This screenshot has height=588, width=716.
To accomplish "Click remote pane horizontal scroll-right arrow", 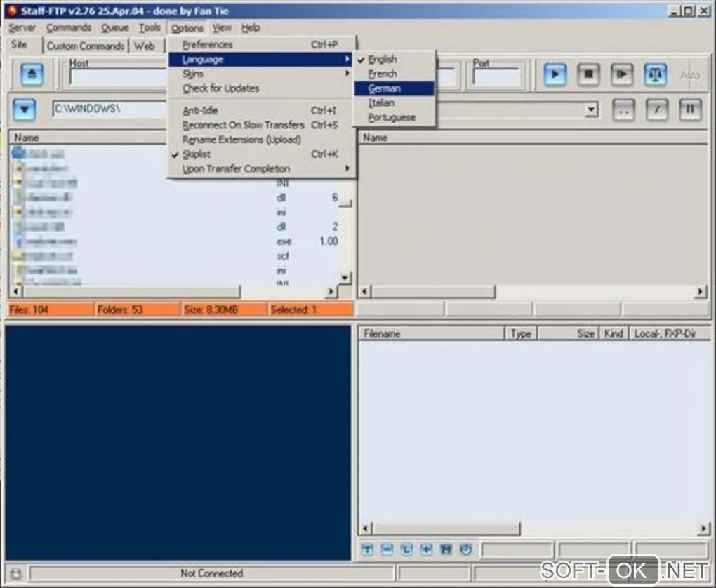I will point(701,291).
